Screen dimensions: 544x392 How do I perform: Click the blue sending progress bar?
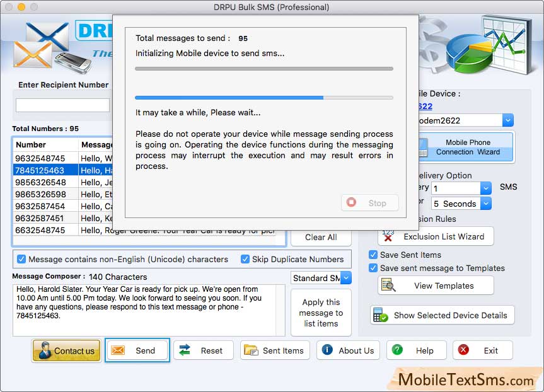(x=263, y=98)
